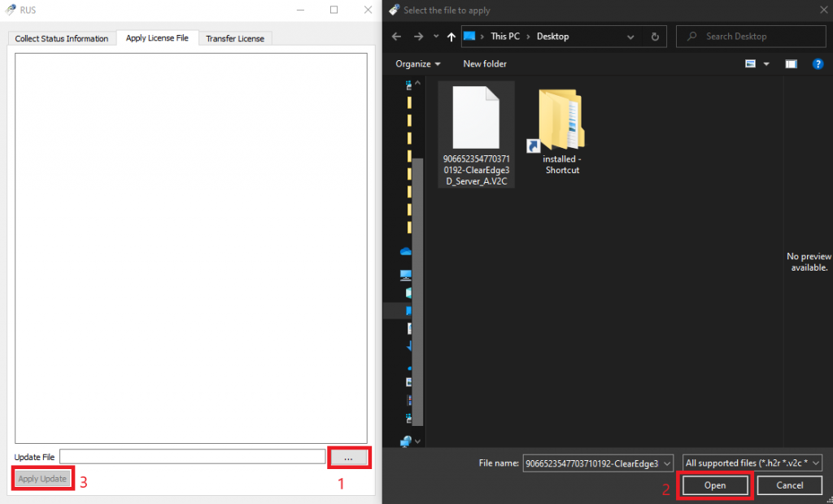Expand the File name history dropdown
833x504 pixels.
pyautogui.click(x=667, y=463)
